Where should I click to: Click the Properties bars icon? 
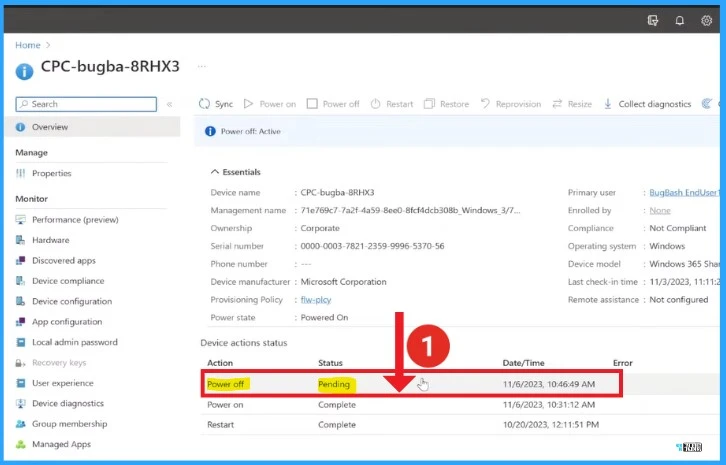(20, 173)
